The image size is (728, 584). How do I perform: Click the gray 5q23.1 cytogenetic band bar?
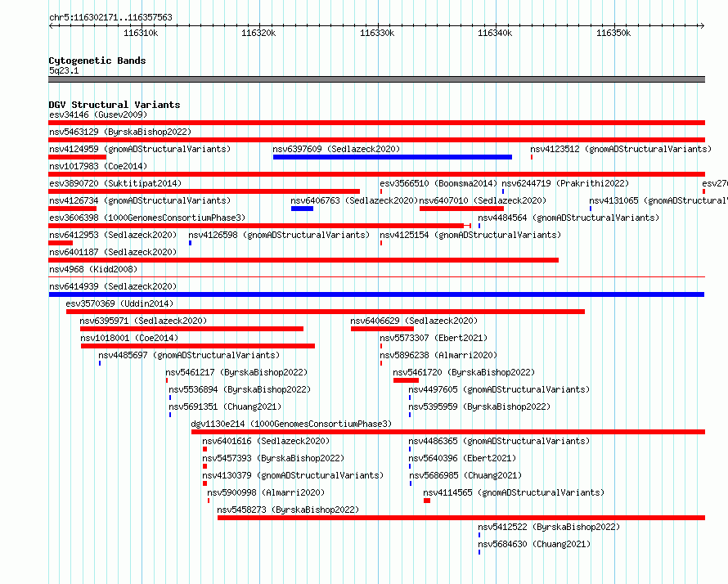(x=376, y=79)
